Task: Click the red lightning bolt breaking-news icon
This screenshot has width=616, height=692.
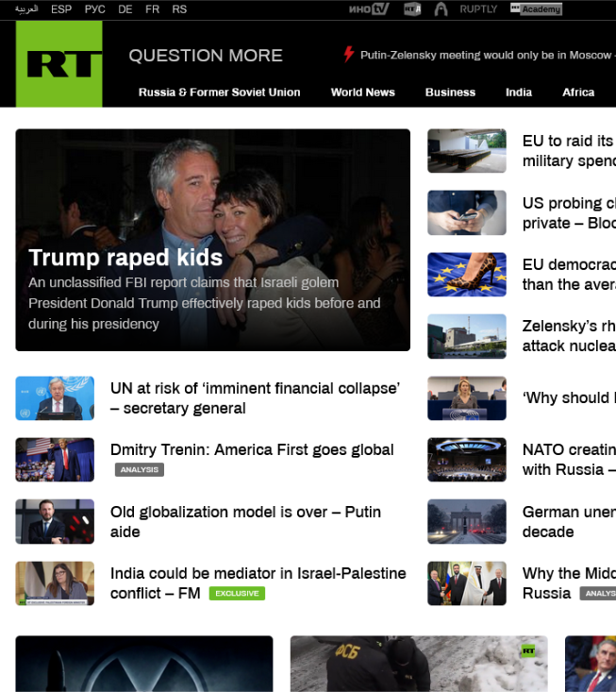Action: (349, 54)
